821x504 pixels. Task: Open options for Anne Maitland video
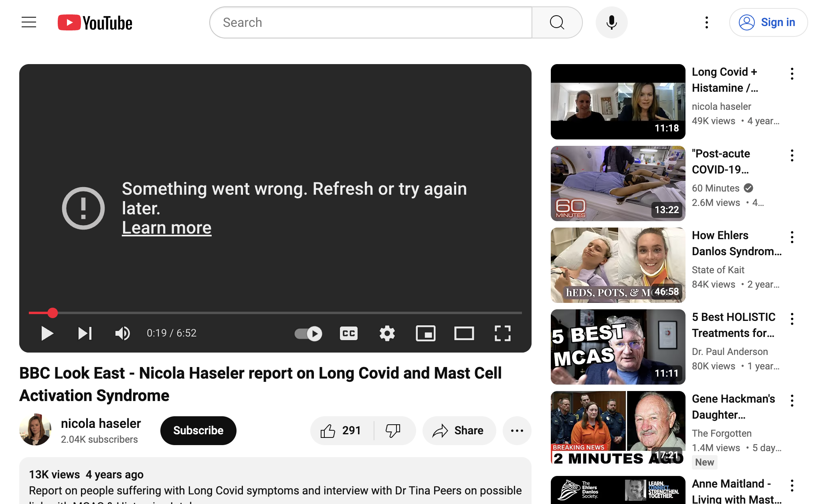pos(792,486)
